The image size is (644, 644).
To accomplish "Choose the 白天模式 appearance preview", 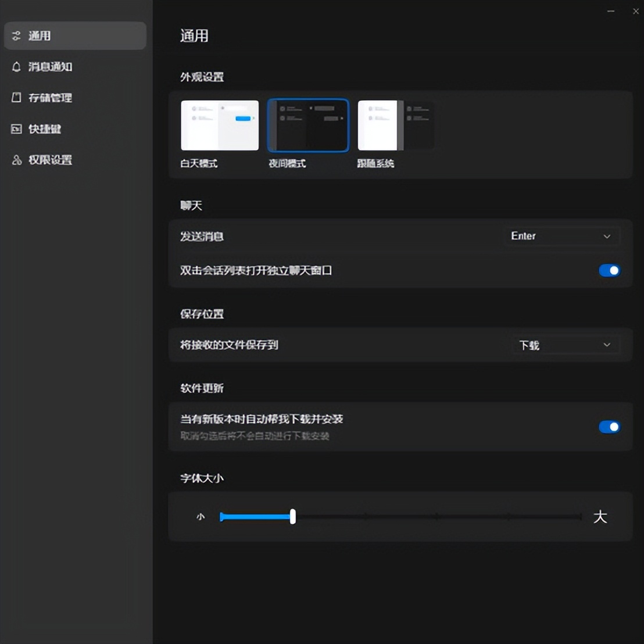I will 220,125.
